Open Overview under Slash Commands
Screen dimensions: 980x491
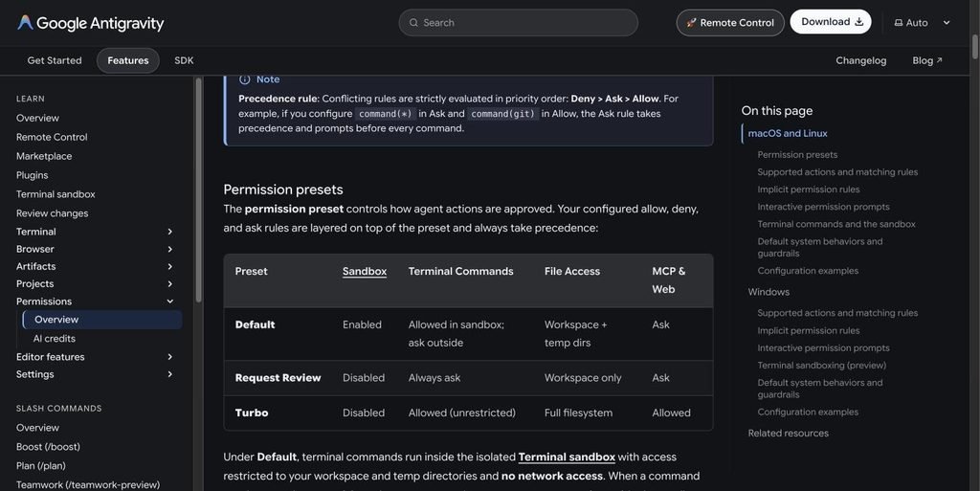pyautogui.click(x=37, y=428)
